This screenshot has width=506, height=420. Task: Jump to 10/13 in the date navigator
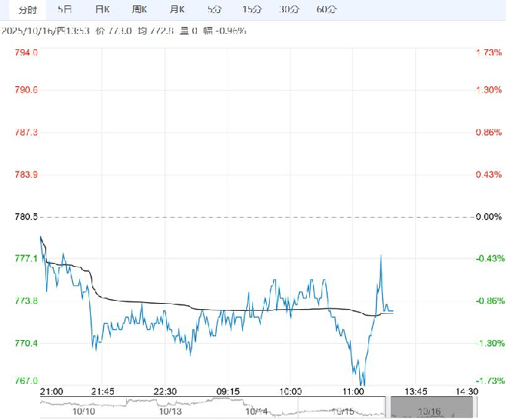click(170, 412)
